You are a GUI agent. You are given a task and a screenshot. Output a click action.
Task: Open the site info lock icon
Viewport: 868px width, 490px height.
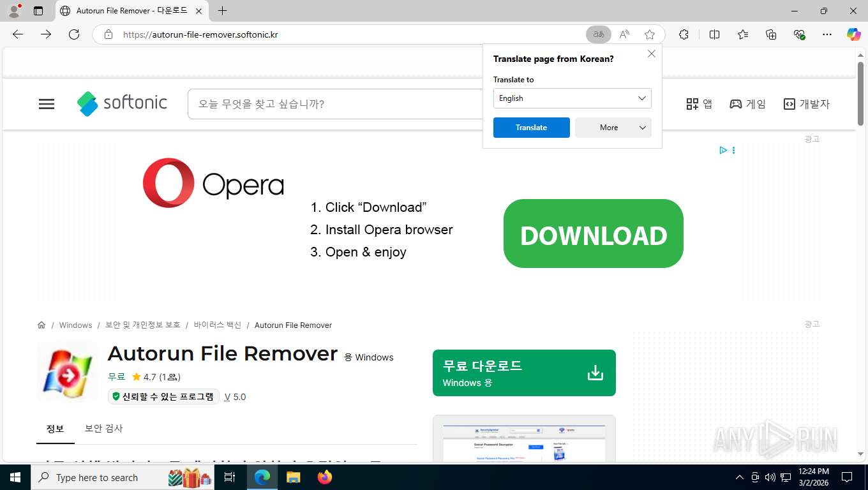[x=108, y=34]
